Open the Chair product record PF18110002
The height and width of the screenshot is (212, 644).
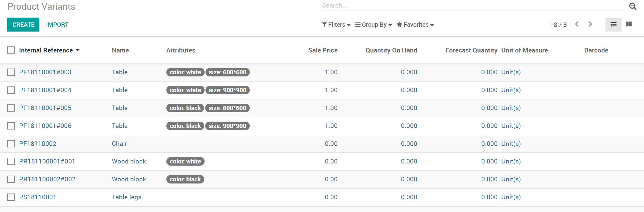point(38,144)
